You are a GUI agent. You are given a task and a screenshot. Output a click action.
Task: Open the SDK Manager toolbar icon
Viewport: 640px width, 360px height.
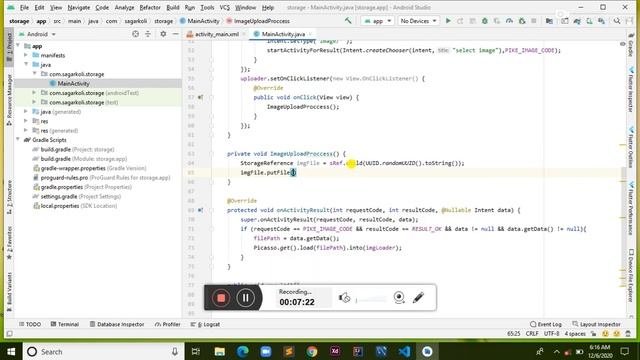point(601,21)
